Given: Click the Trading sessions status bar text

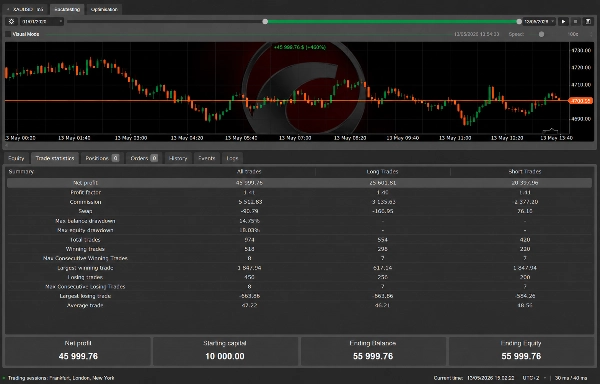Looking at the screenshot, I should pyautogui.click(x=61, y=378).
